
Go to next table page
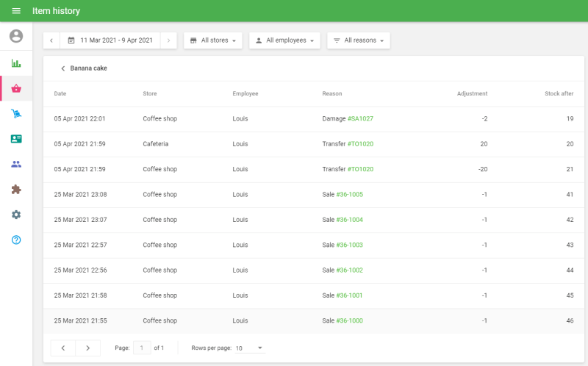pos(87,348)
